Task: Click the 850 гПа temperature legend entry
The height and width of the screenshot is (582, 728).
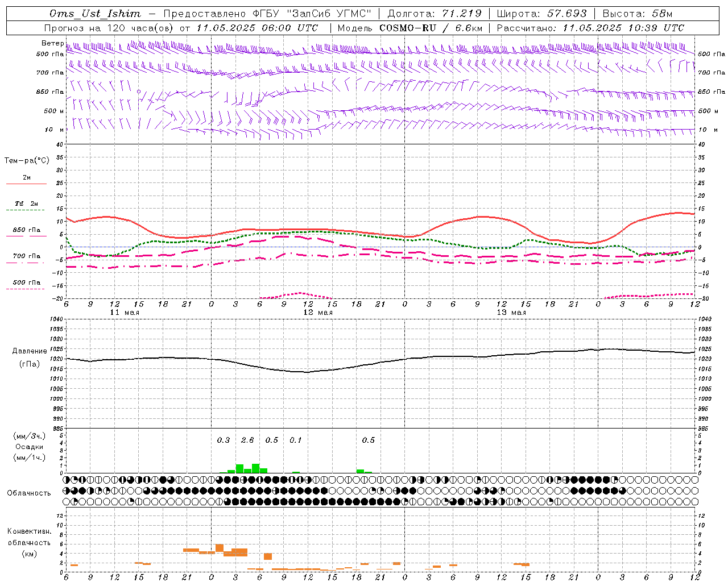Action: click(x=26, y=230)
